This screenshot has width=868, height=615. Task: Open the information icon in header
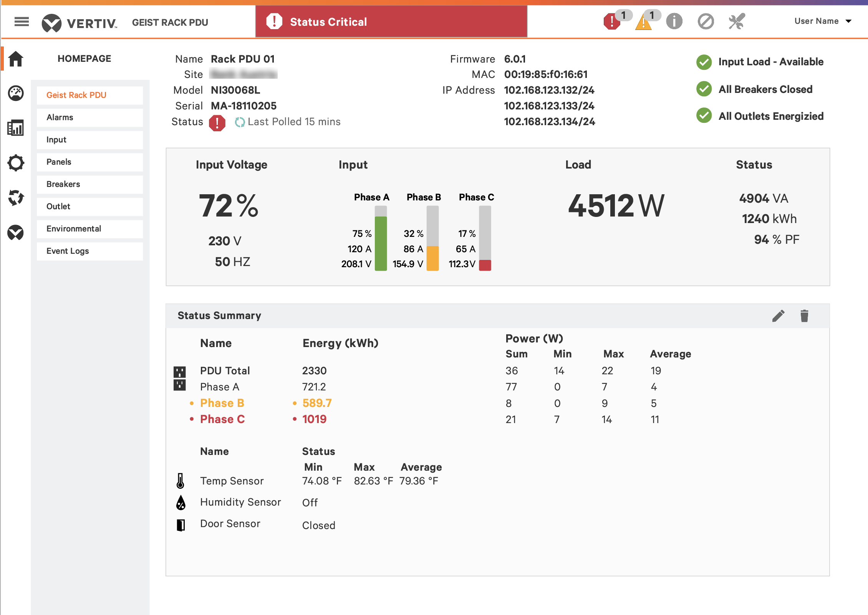click(674, 21)
